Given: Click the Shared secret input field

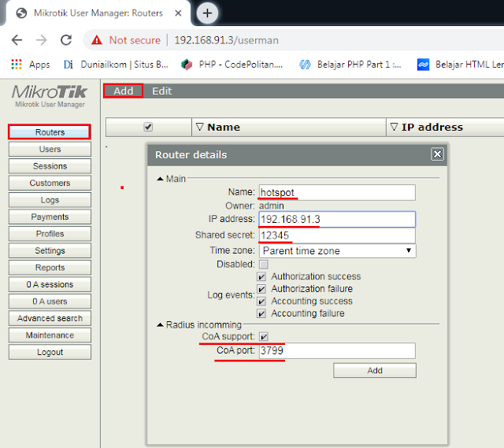Looking at the screenshot, I should pyautogui.click(x=337, y=235).
